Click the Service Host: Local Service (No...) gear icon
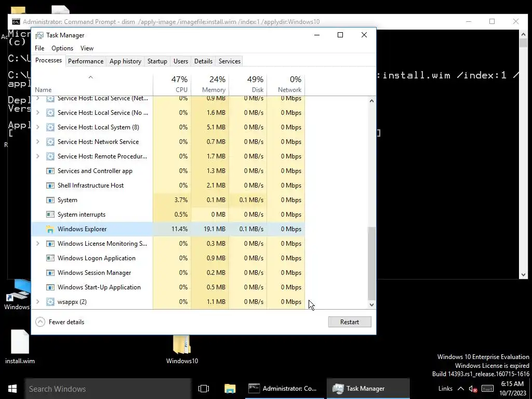Screen dimensions: 532x399 point(50,112)
